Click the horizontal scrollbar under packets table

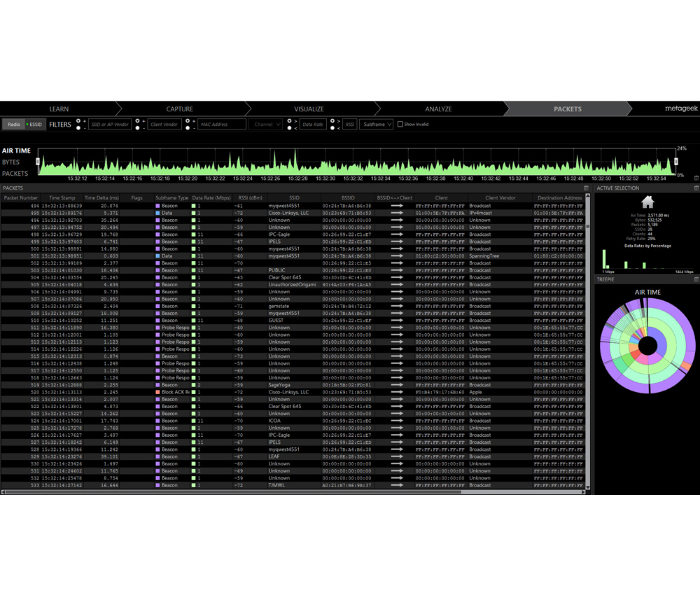(x=293, y=492)
